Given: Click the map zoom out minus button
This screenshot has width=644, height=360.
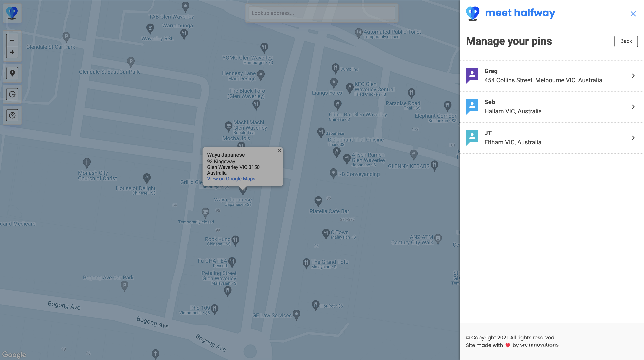Looking at the screenshot, I should coord(12,40).
